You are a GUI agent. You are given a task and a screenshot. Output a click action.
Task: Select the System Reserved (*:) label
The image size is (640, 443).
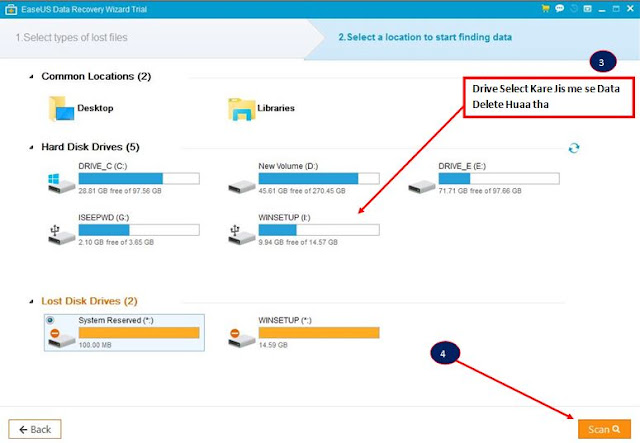coord(116,321)
